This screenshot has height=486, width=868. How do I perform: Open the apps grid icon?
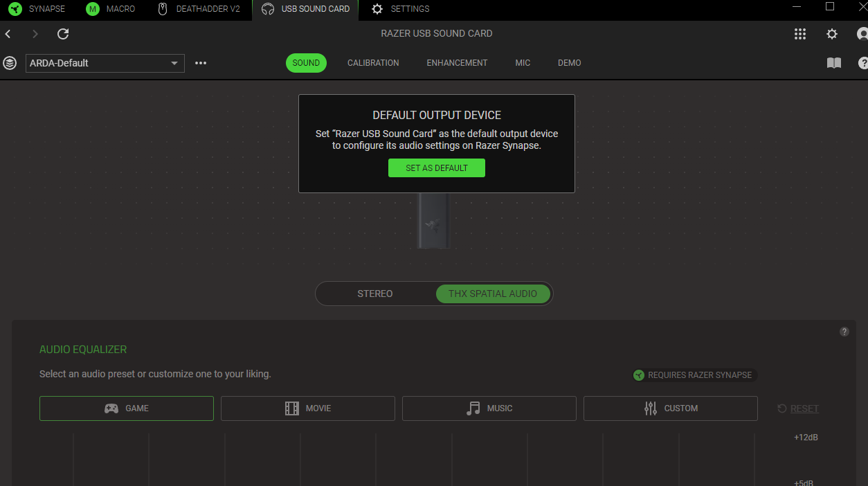[800, 34]
